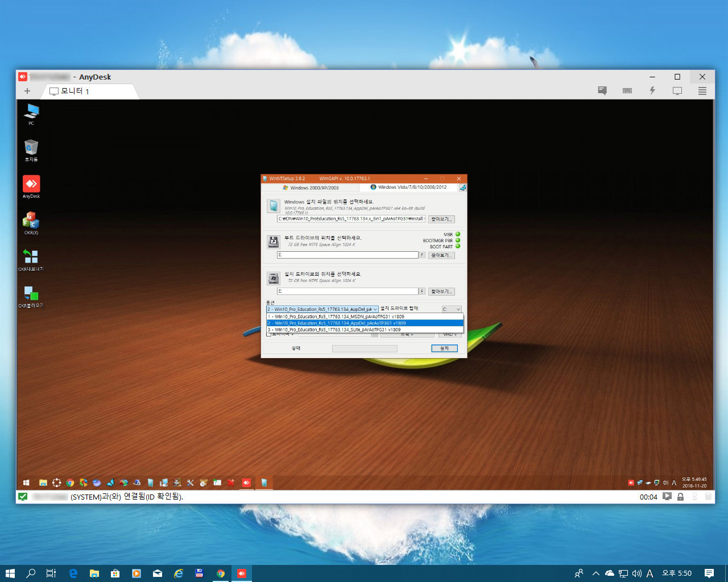Click the install file path field
The width and height of the screenshot is (728, 582).
351,219
